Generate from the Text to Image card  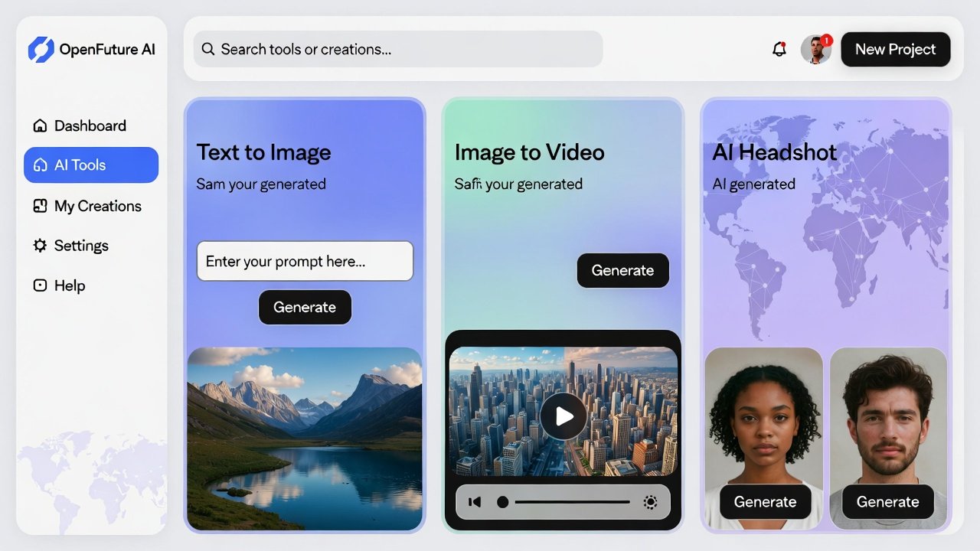[305, 307]
